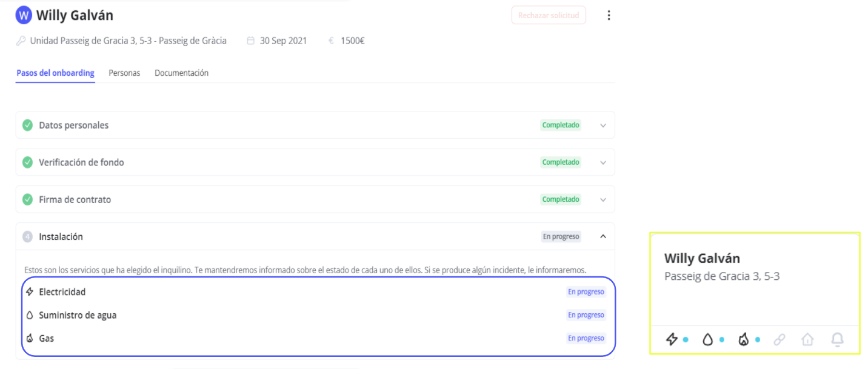
Task: Click the Electricidad lightning icon in service list
Action: (29, 292)
